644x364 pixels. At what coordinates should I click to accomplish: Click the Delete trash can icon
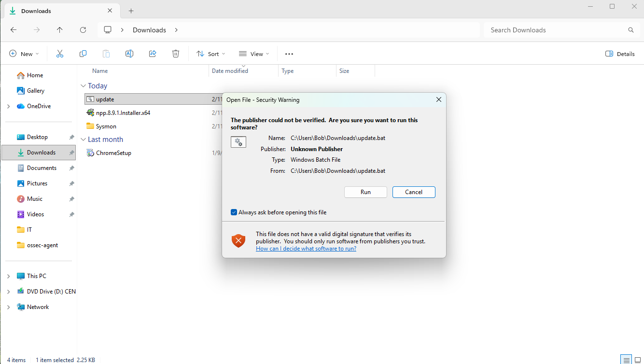[x=176, y=54]
